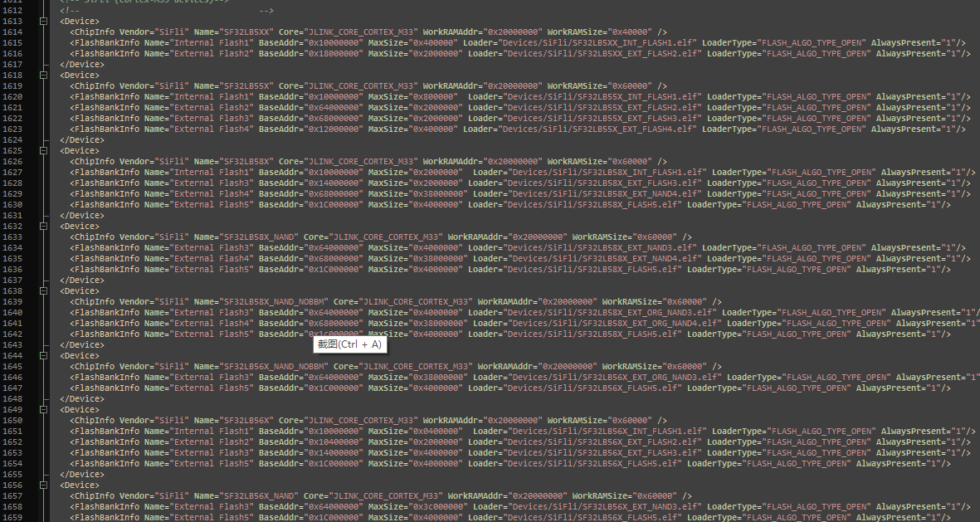Image resolution: width=980 pixels, height=522 pixels.
Task: Collapse the SF32LB58X_NAND Device block at line 1632
Action: coord(43,226)
